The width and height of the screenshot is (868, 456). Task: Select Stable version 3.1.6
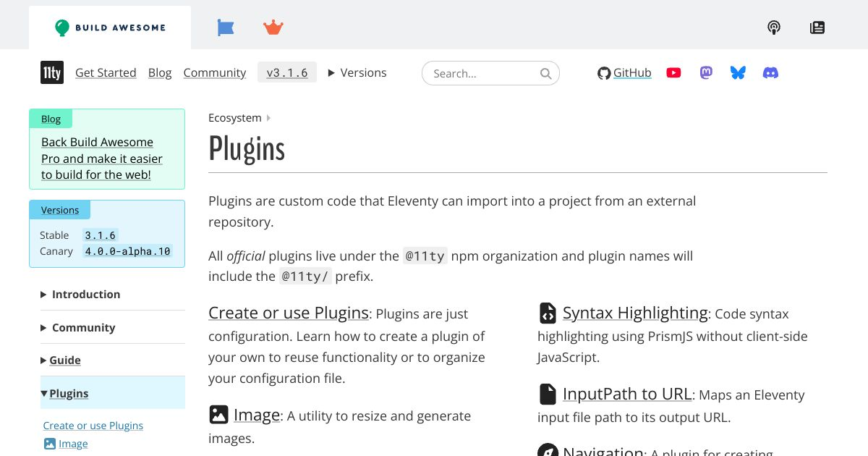pos(100,235)
